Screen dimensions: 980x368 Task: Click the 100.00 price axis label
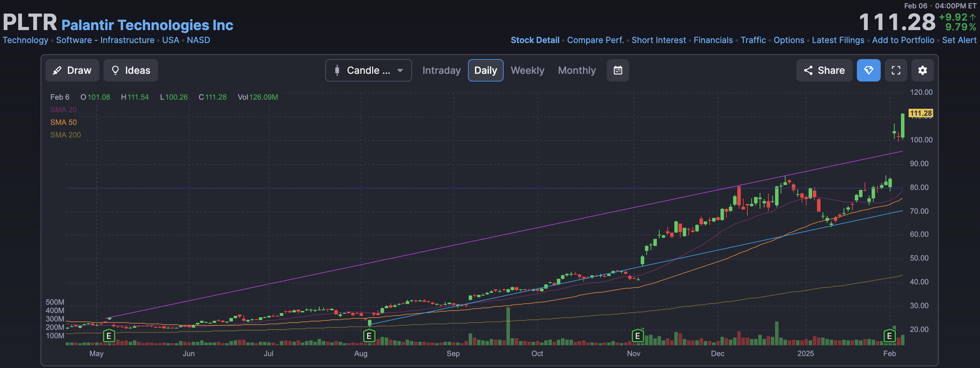(921, 140)
